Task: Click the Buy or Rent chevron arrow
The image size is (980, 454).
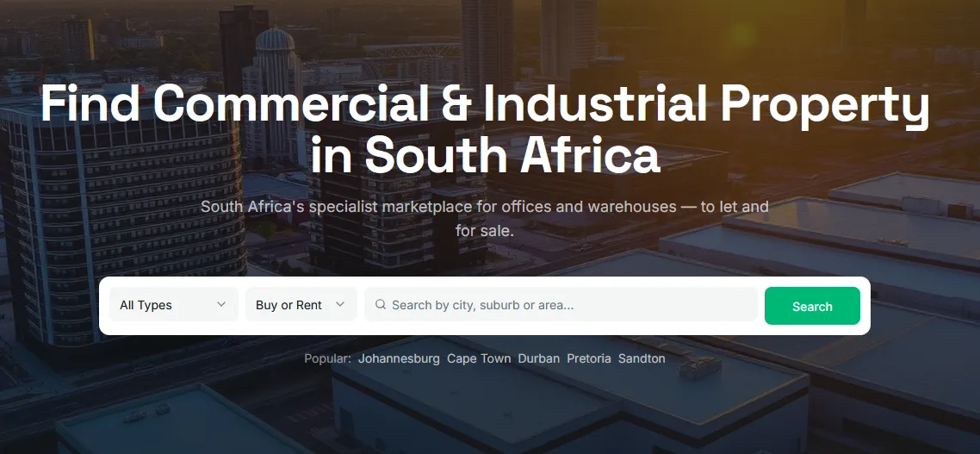Action: point(340,305)
